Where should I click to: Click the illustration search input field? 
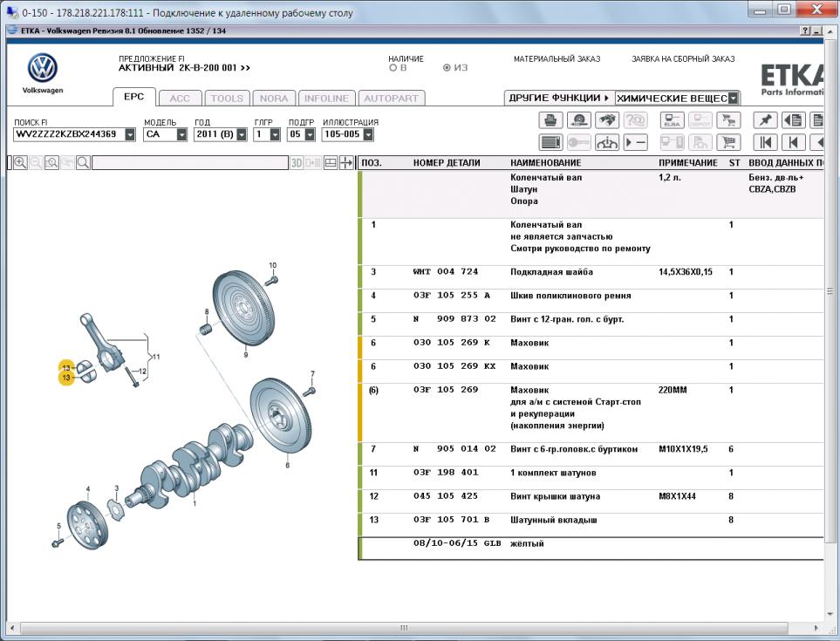189,163
